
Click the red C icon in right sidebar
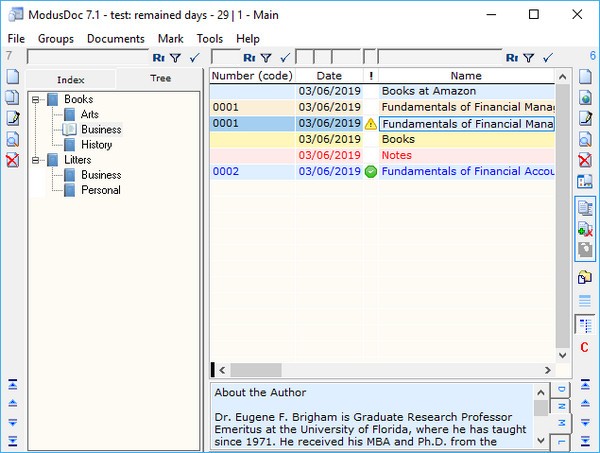coord(584,347)
